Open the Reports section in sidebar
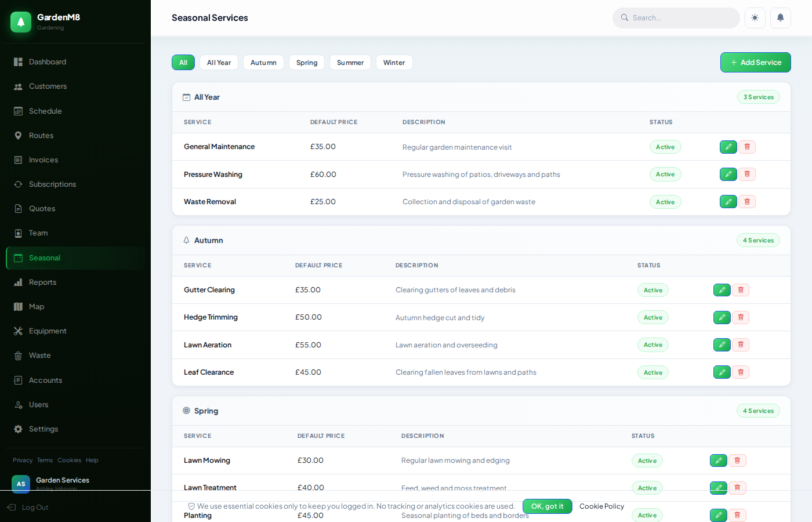Screen dimensions: 812x522 coord(43,282)
